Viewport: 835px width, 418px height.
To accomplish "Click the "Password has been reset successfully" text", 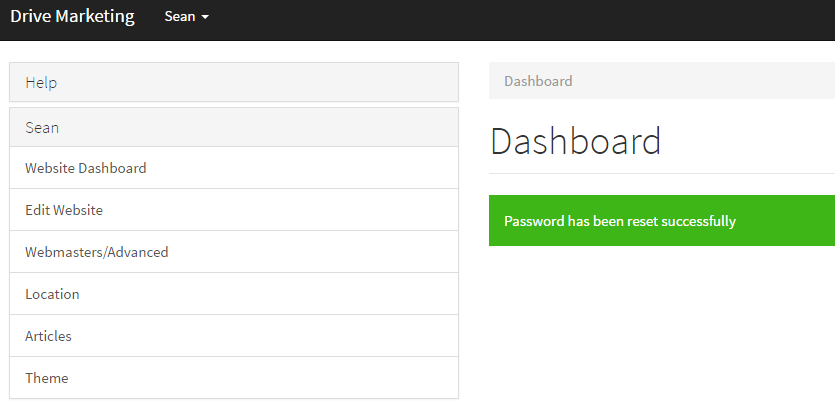I will pyautogui.click(x=620, y=221).
